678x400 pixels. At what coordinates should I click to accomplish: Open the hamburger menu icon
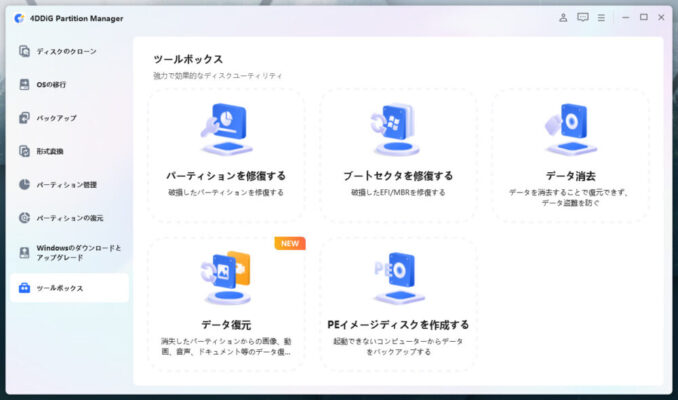[x=601, y=18]
